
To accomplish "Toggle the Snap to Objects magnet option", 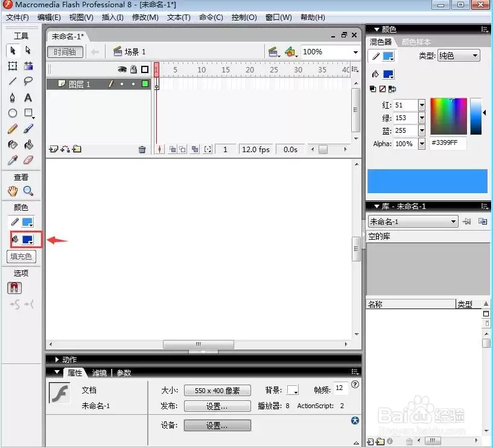I will tap(14, 287).
